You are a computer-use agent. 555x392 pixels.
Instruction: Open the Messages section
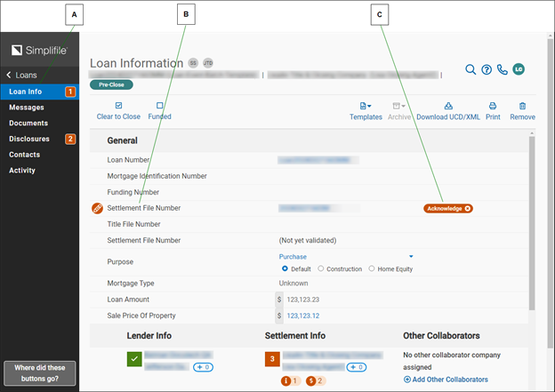tap(27, 108)
